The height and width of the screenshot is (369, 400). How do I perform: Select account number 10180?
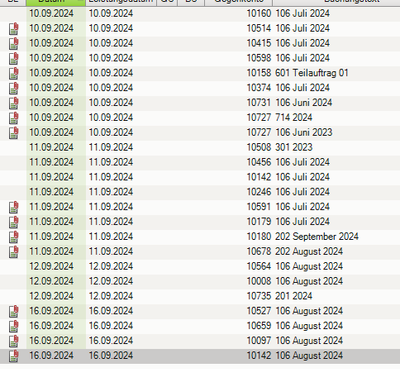[x=259, y=237]
